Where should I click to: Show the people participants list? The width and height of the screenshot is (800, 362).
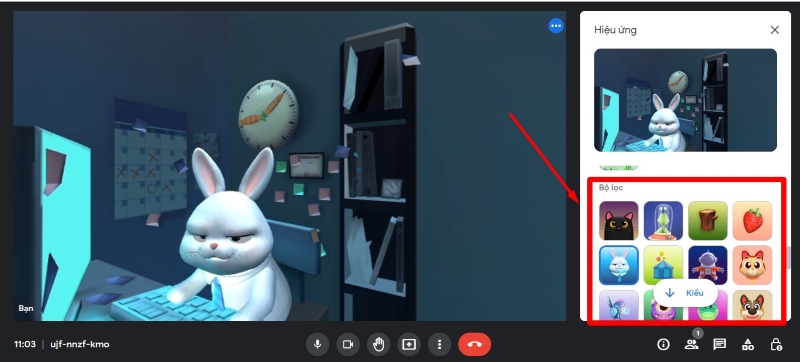click(691, 345)
